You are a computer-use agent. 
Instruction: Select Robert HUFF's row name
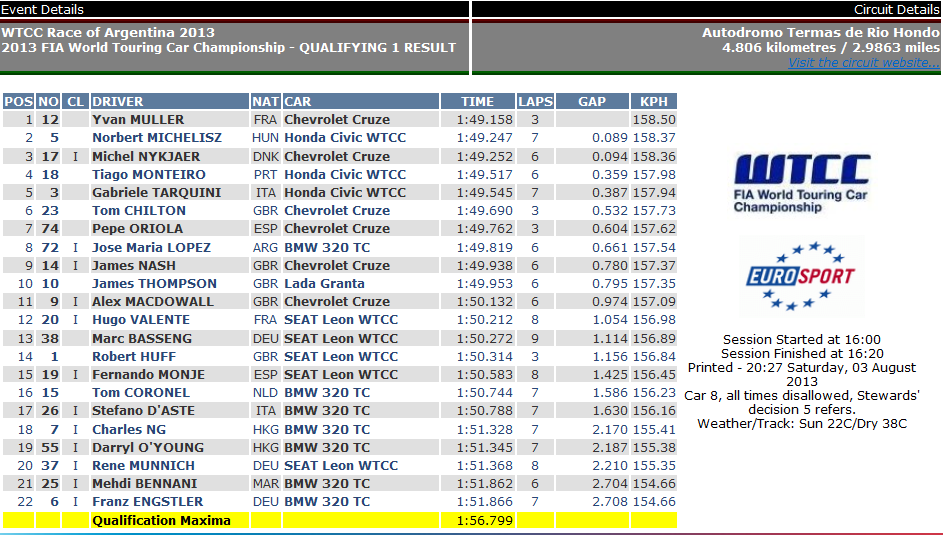coord(134,356)
